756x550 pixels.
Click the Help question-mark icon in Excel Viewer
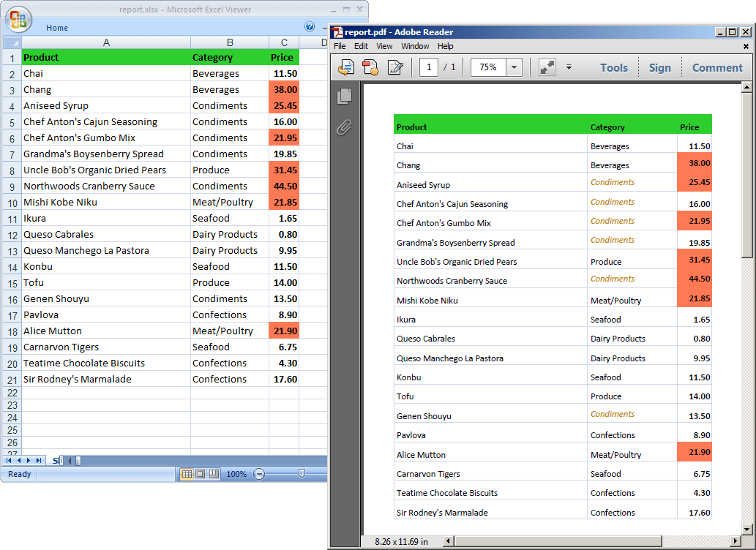pyautogui.click(x=309, y=26)
